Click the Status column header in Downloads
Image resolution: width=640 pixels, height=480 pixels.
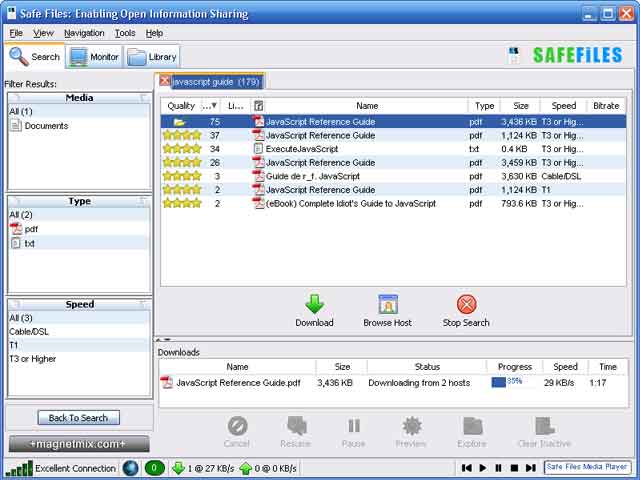tap(427, 367)
